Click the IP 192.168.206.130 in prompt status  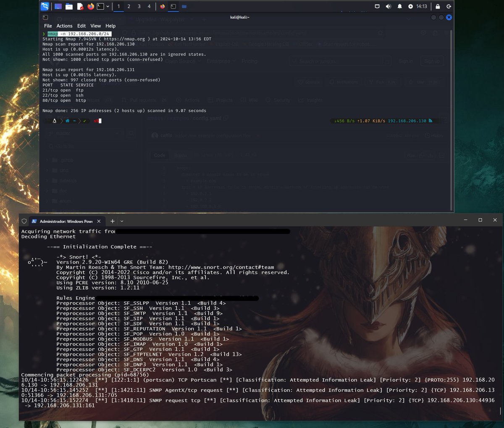[407, 121]
